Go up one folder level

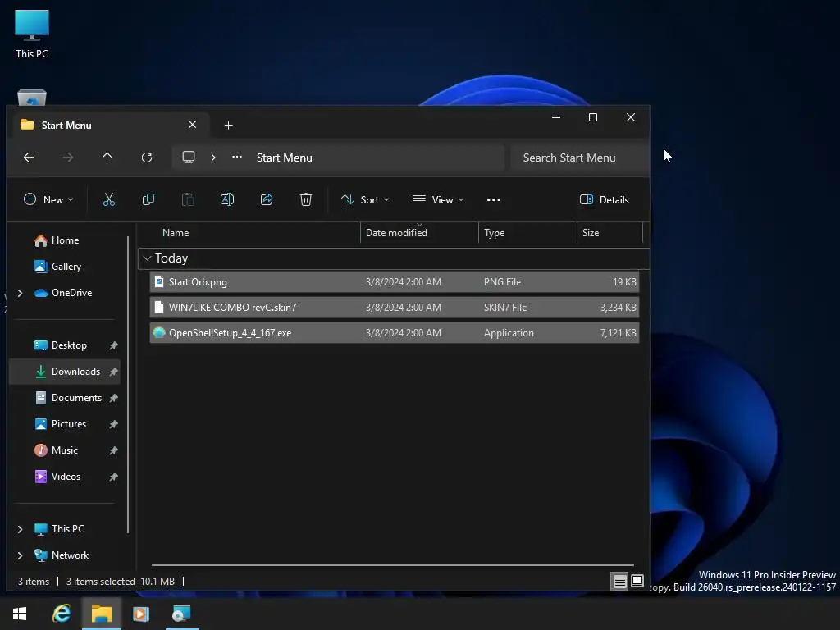click(x=107, y=157)
